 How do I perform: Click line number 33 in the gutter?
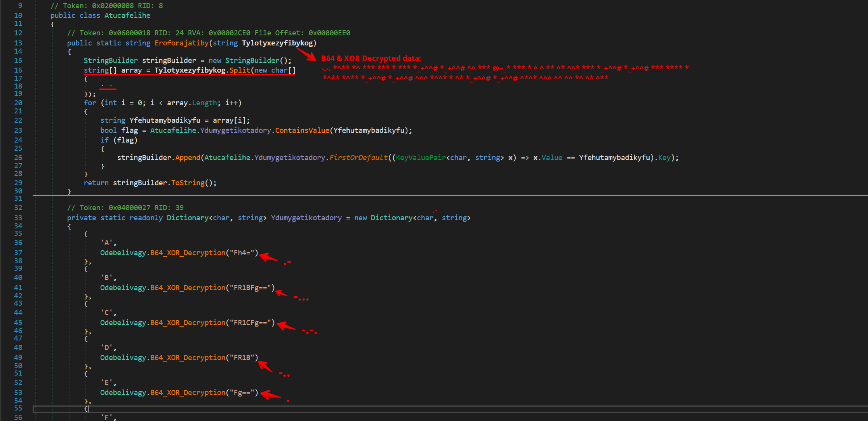(x=18, y=218)
